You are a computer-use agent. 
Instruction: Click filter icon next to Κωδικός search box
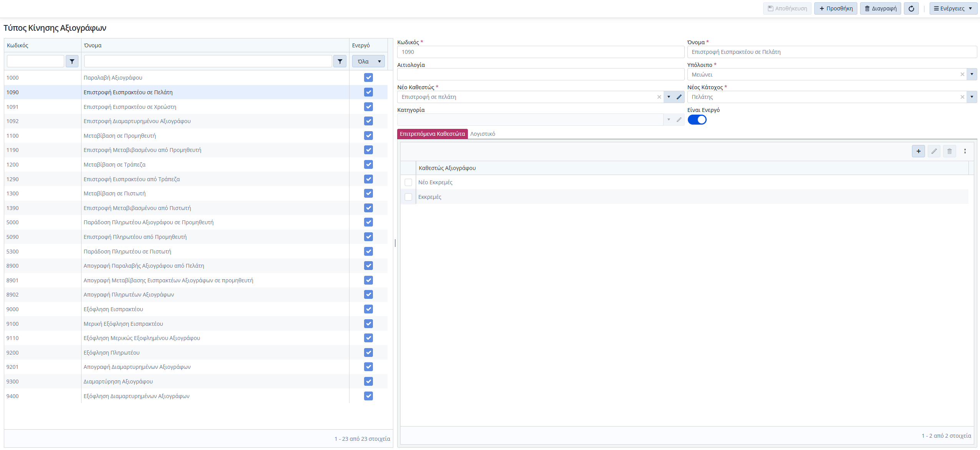pyautogui.click(x=72, y=61)
